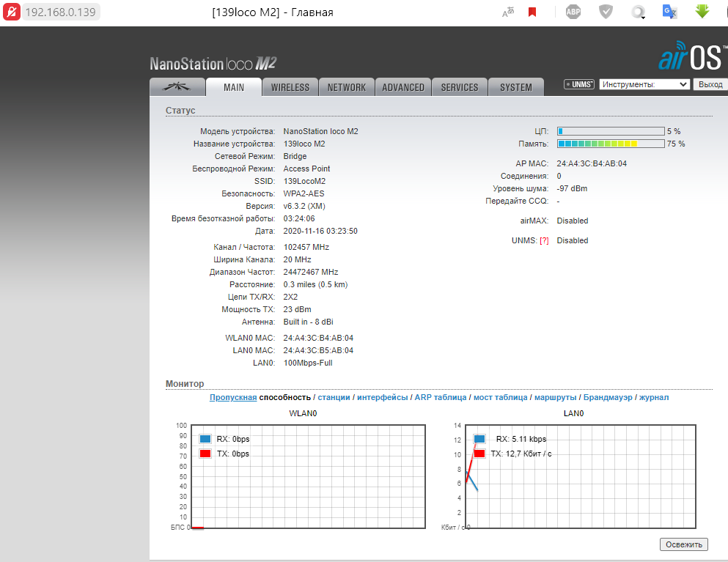Click the blue RX swatch in WLAN0 chart
Viewport: 728px width, 562px height.
tap(205, 439)
